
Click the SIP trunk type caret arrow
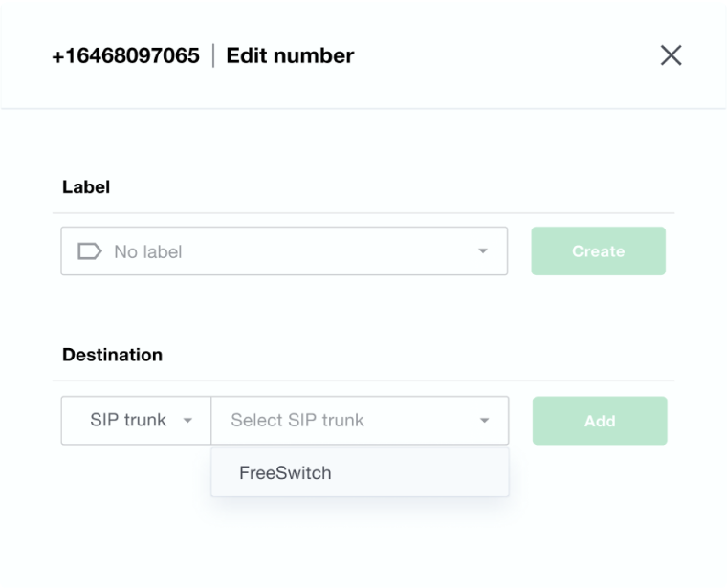pyautogui.click(x=187, y=421)
